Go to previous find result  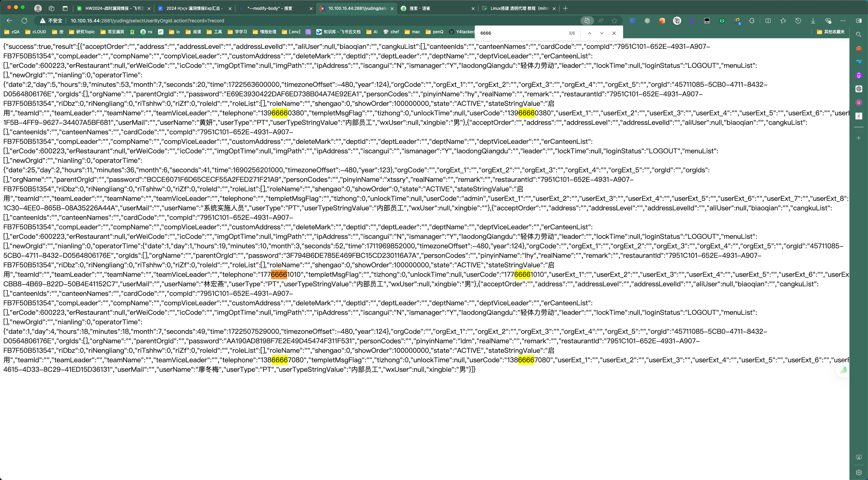590,33
